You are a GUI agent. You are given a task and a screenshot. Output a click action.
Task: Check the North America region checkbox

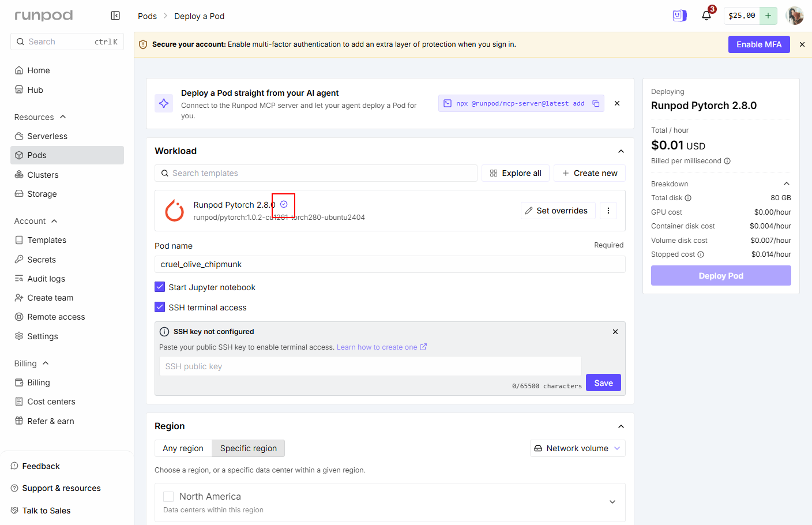click(168, 497)
